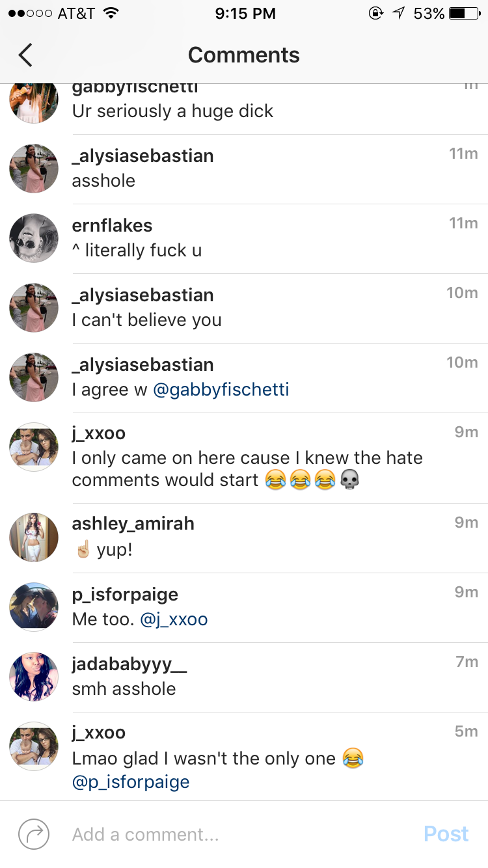
Task: Open the ernflakes username
Action: pyautogui.click(x=112, y=226)
